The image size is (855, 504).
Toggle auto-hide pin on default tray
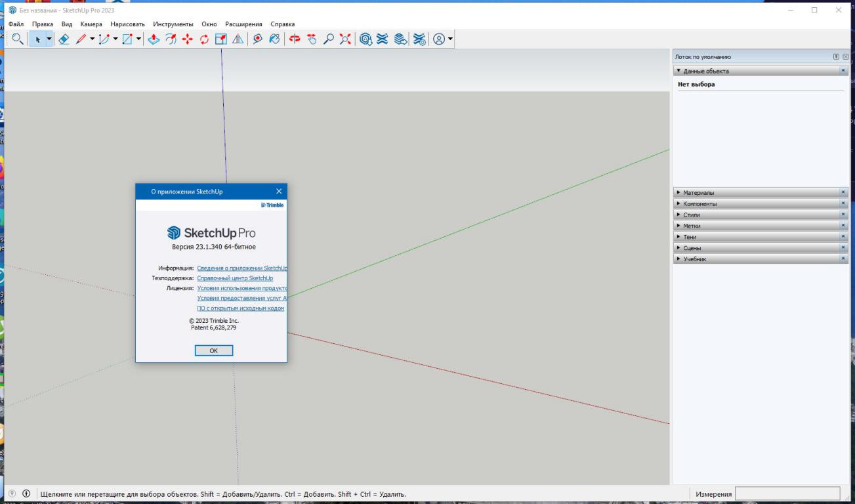click(836, 57)
